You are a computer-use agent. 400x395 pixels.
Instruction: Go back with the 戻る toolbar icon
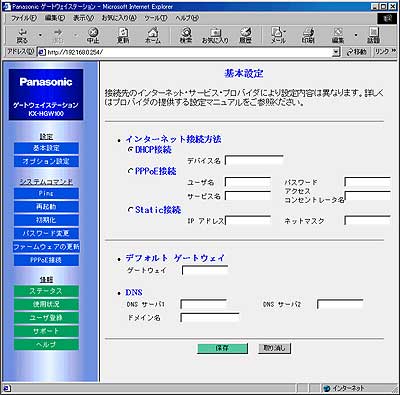pos(22,35)
